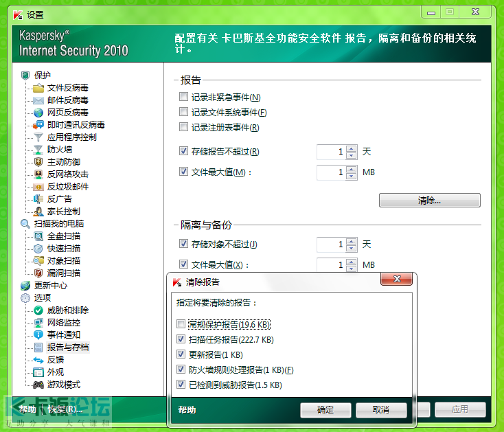Click the 保护 shield icon
504x432 pixels.
coord(25,76)
